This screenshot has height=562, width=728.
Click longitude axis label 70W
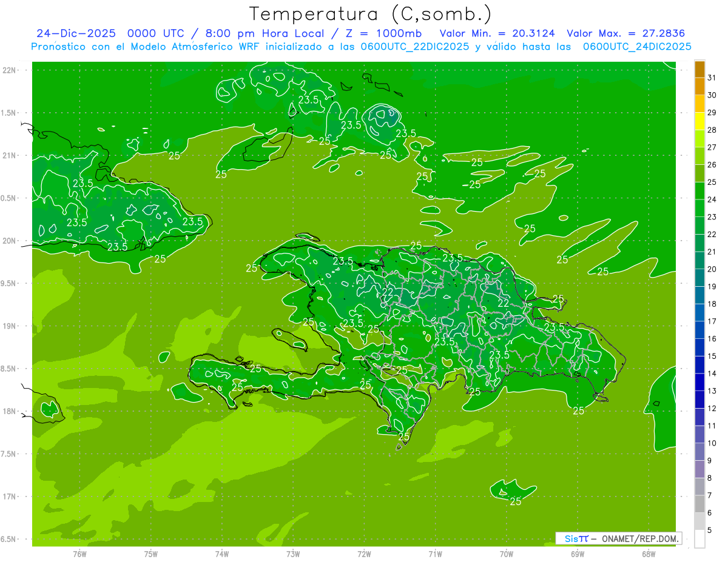click(x=506, y=554)
